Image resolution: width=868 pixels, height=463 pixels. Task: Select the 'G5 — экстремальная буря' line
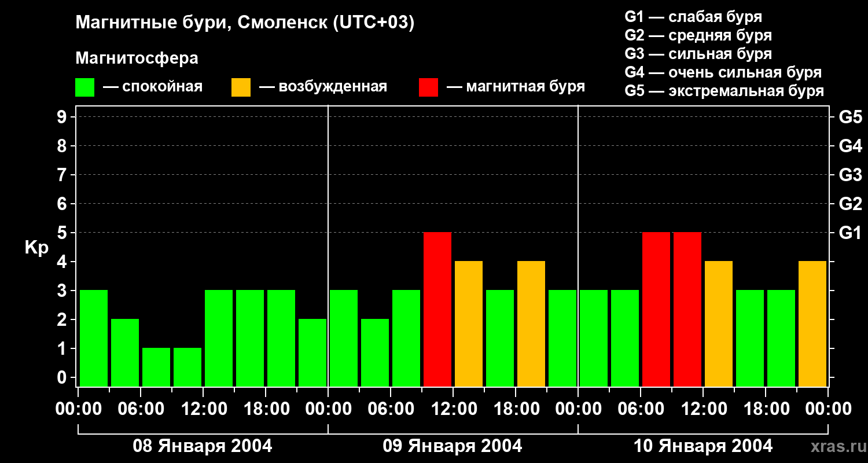tap(724, 91)
